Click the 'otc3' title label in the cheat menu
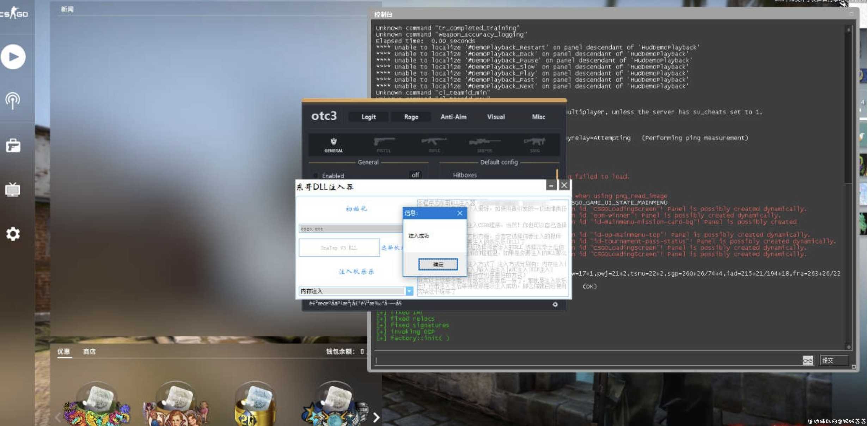The height and width of the screenshot is (426, 868). tap(324, 116)
